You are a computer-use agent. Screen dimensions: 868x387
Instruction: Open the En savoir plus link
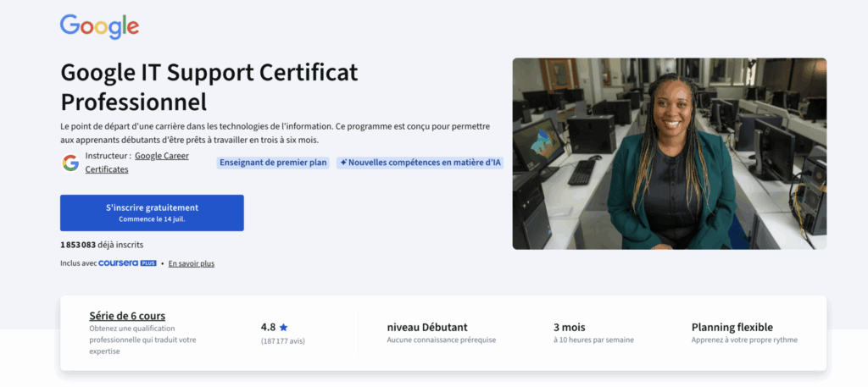pyautogui.click(x=191, y=263)
